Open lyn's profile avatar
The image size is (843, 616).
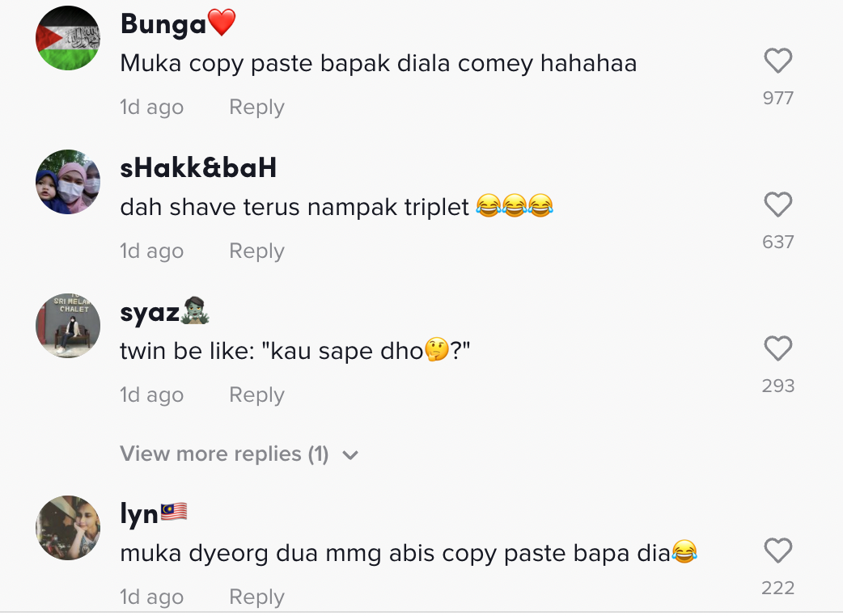(x=68, y=528)
